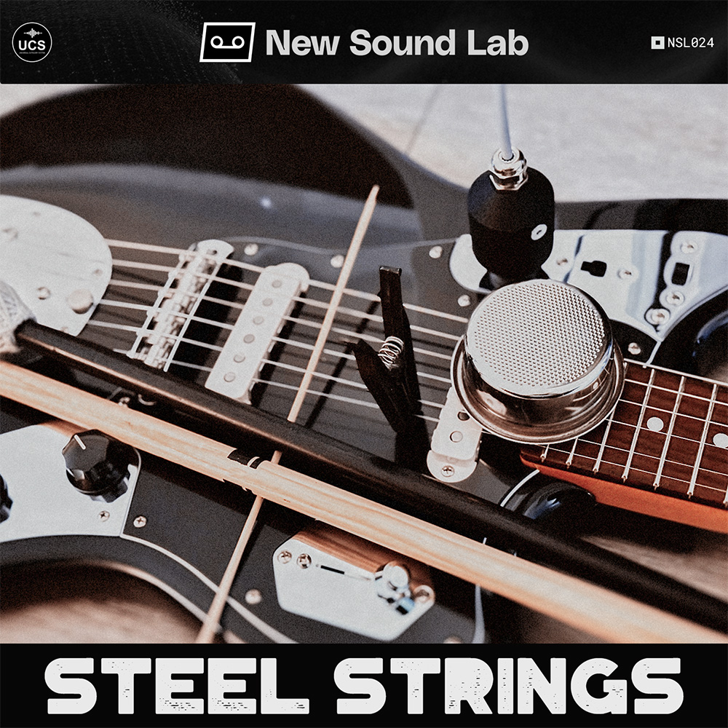Viewport: 728px width, 728px height.
Task: Click the UCS circular logo
Action: pos(32,42)
